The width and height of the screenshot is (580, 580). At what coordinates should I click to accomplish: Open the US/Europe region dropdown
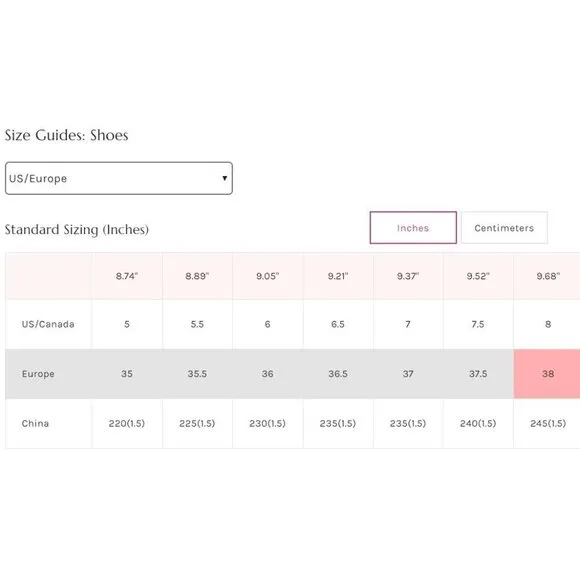point(119,178)
